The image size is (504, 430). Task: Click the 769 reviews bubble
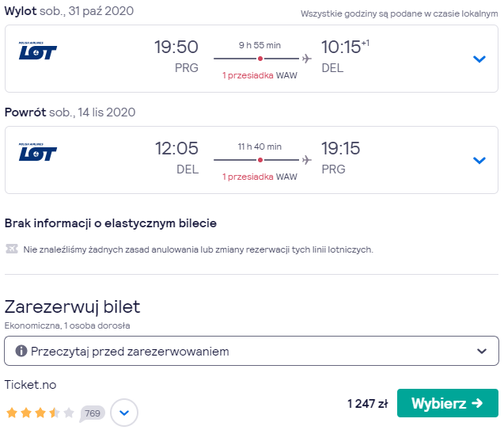[93, 413]
